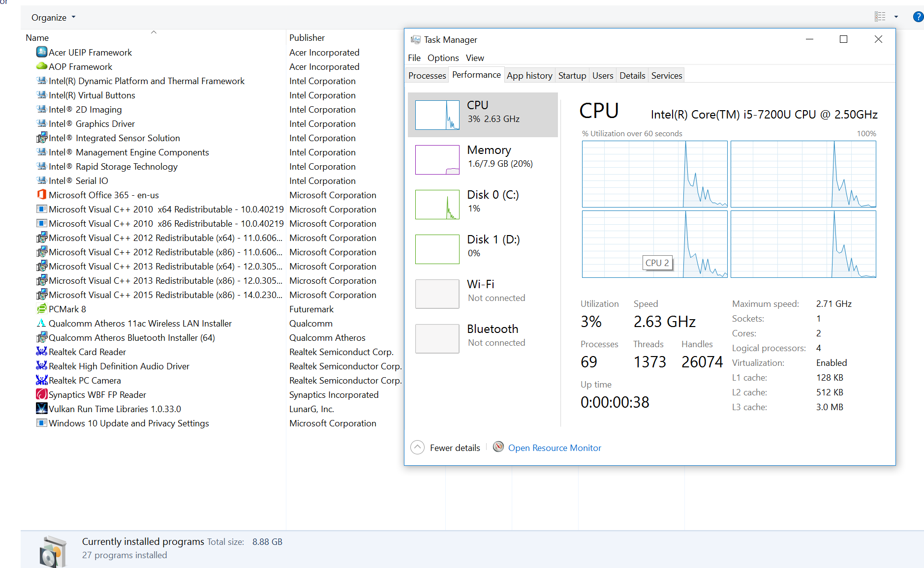Click the Qualcomm Atheros Bluetooth Installer icon

tap(42, 337)
